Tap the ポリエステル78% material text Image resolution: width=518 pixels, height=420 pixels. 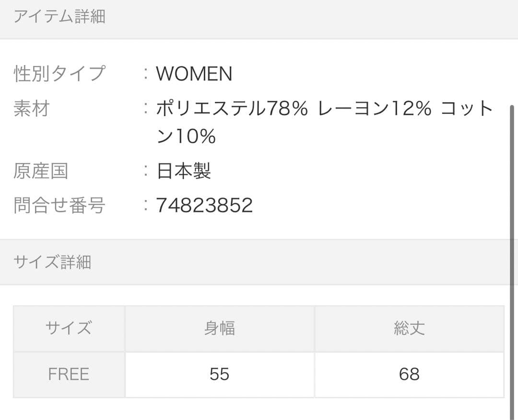pyautogui.click(x=232, y=109)
